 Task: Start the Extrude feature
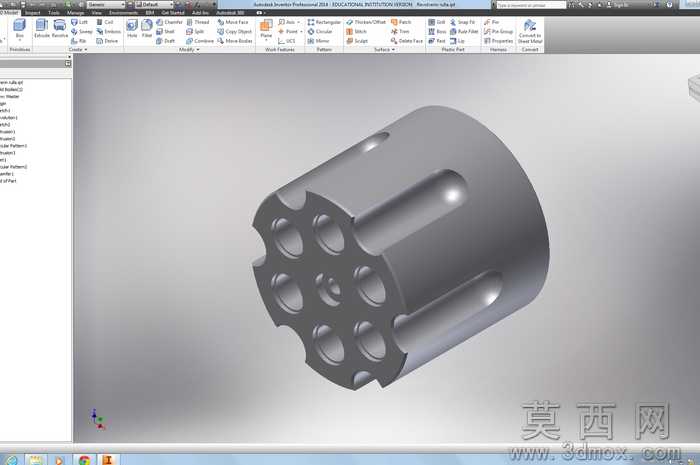42,29
